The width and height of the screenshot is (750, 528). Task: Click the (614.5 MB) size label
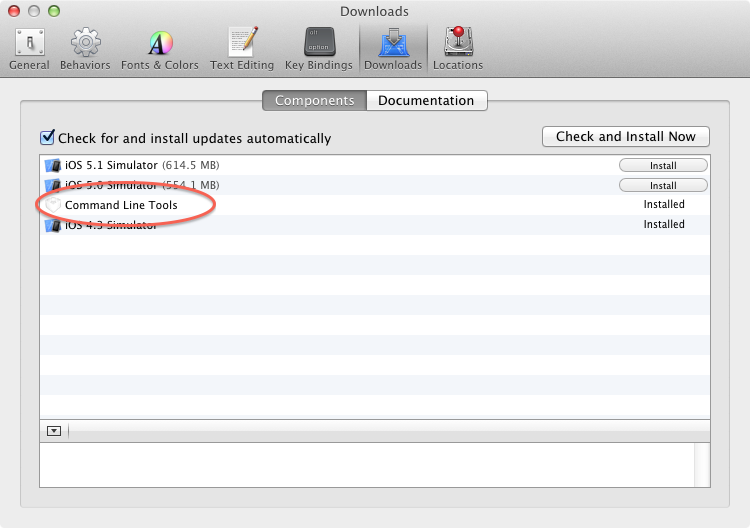[191, 165]
